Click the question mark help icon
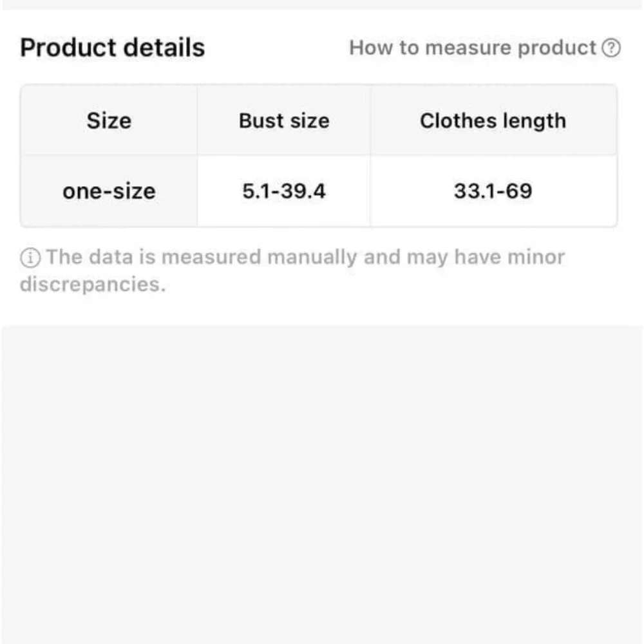Screen dimensions: 644x644 [611, 48]
